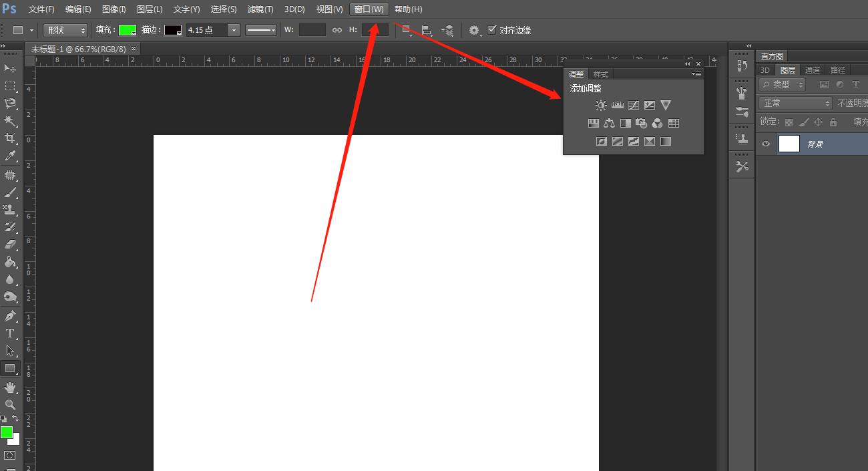This screenshot has height=471, width=868.
Task: Expand the stroke width 4.15 点 dropdown
Action: [234, 30]
